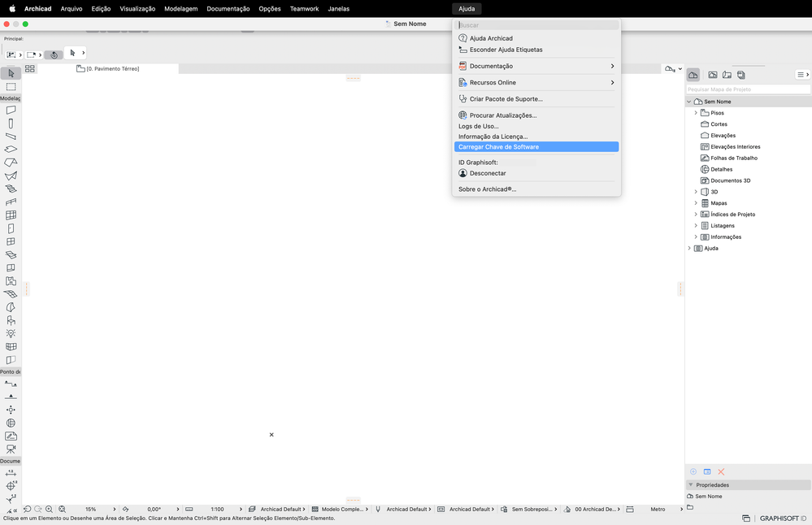This screenshot has height=525, width=812.
Task: Open the 1:100 scale dropdown
Action: [223, 510]
